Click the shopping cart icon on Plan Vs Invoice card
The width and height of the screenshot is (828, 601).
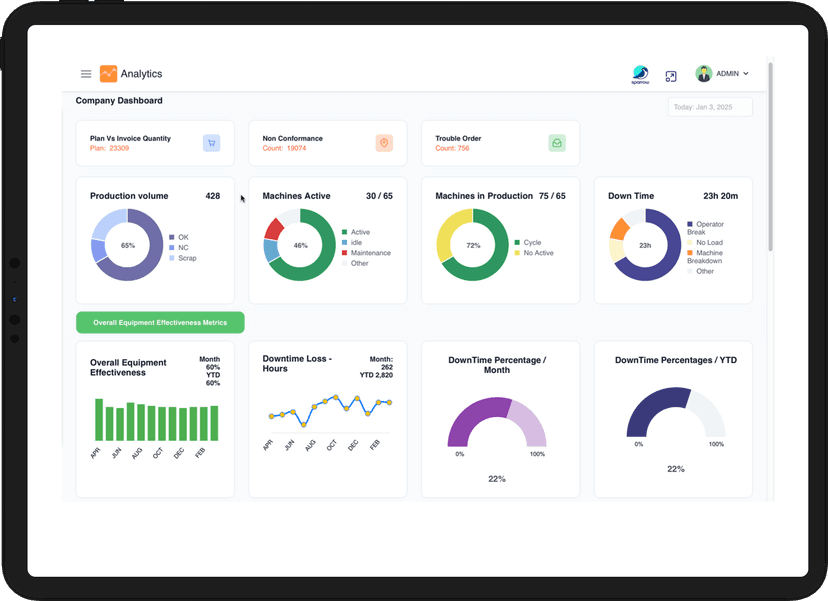[211, 143]
